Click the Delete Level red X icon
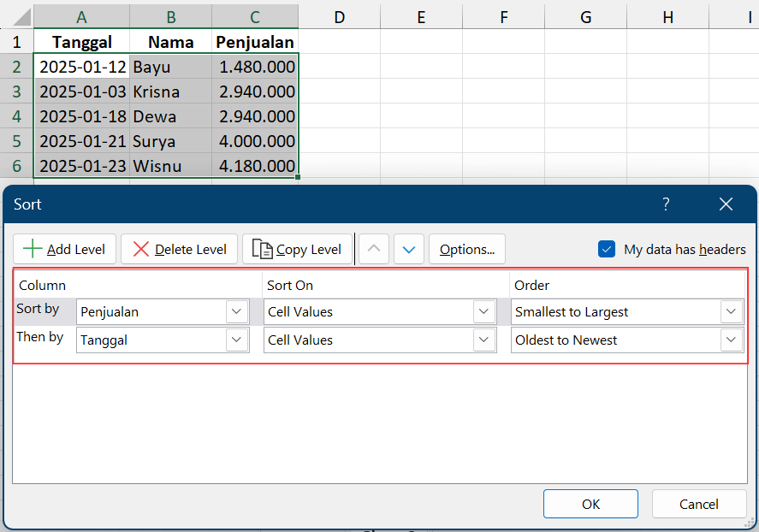759x532 pixels. [x=140, y=249]
